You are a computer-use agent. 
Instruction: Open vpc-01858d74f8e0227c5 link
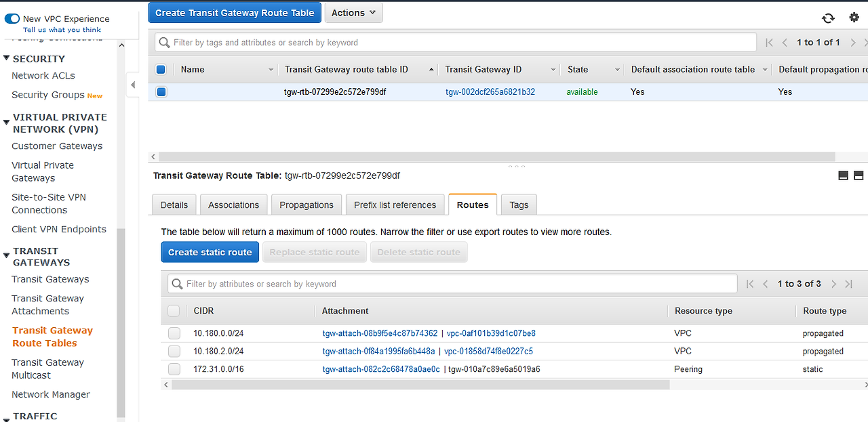point(488,351)
